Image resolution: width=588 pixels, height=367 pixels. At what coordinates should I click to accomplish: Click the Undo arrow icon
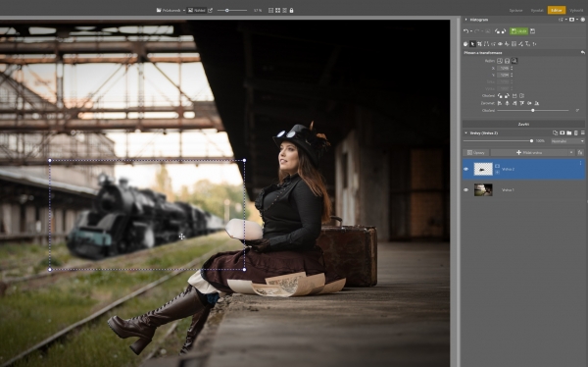pyautogui.click(x=465, y=31)
